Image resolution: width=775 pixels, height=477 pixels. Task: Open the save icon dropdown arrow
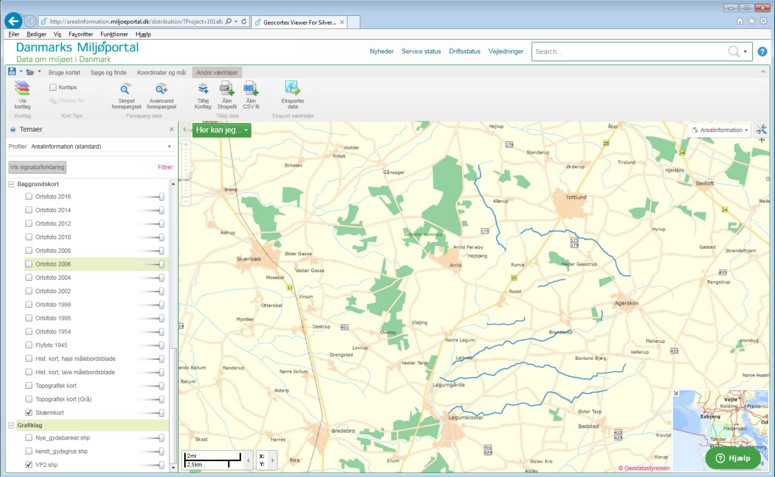(x=21, y=72)
